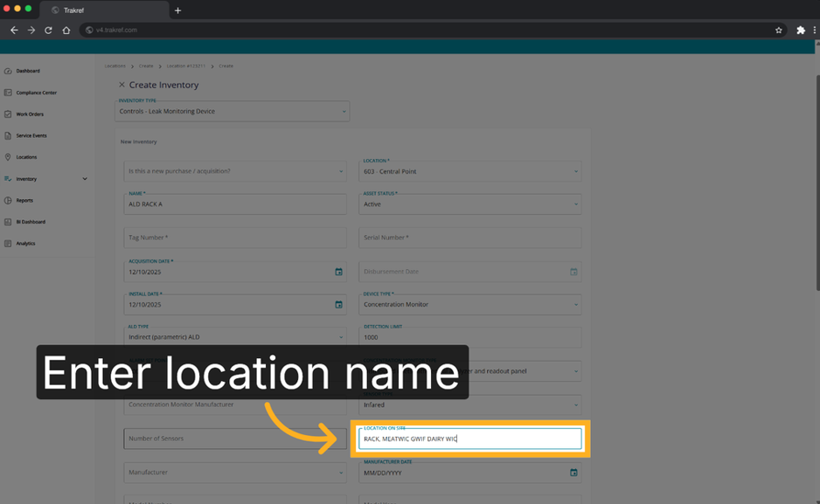Click the Name field with ALD RACK A

point(235,204)
